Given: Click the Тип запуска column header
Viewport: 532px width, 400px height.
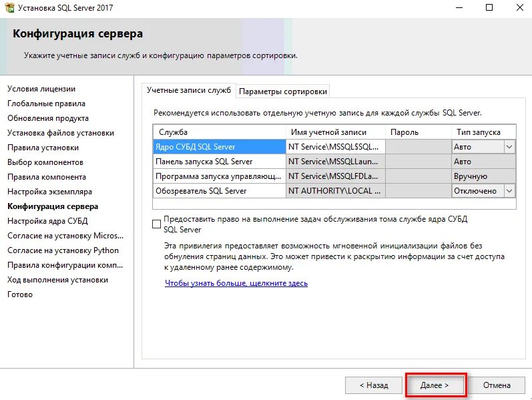Looking at the screenshot, I should click(483, 132).
